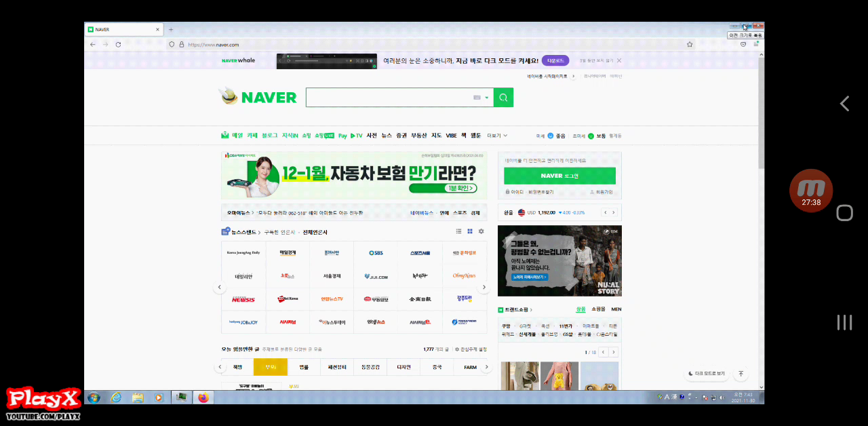
Task: Open newsstand settings gear icon
Action: [481, 231]
